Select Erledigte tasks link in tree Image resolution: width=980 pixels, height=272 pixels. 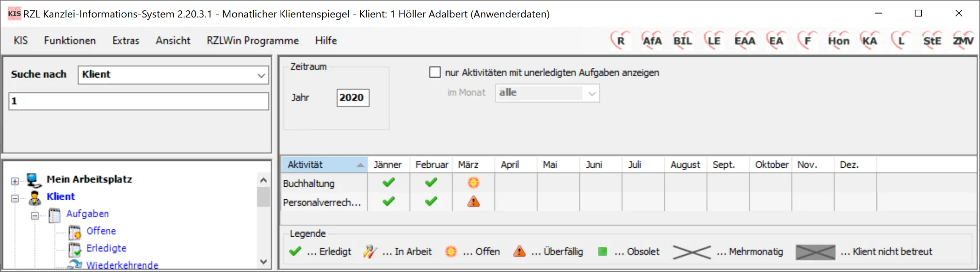coord(106,248)
